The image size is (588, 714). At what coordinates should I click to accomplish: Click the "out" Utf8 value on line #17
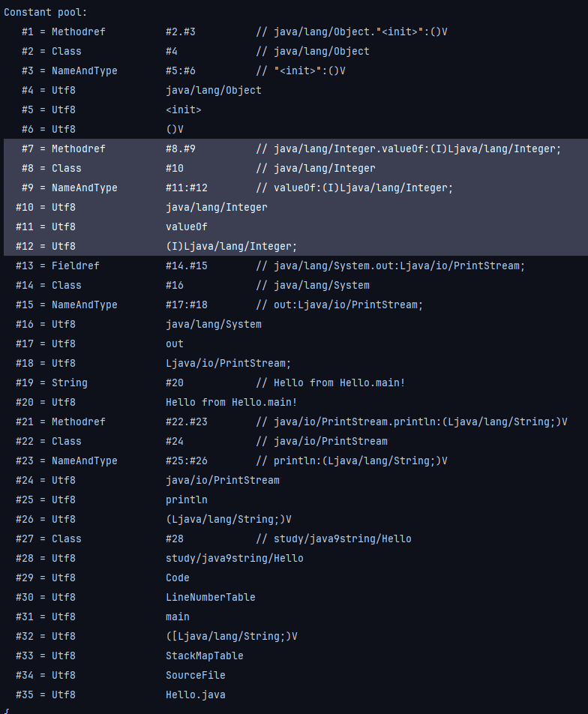tap(174, 343)
